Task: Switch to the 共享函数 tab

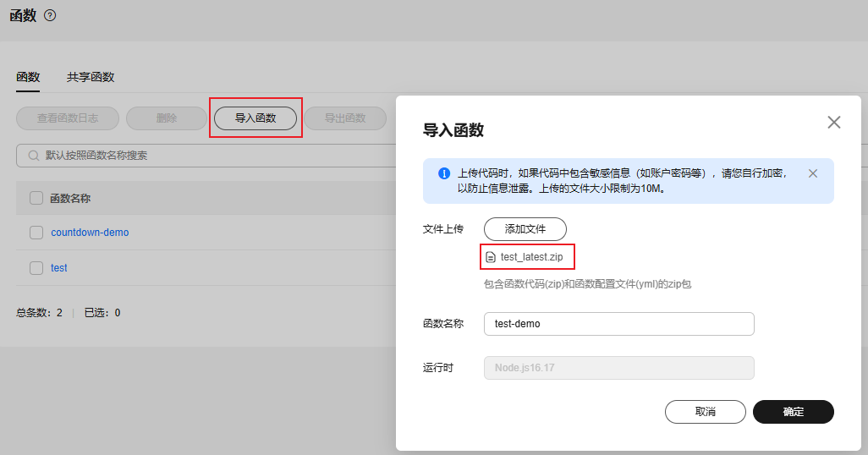Action: point(91,77)
